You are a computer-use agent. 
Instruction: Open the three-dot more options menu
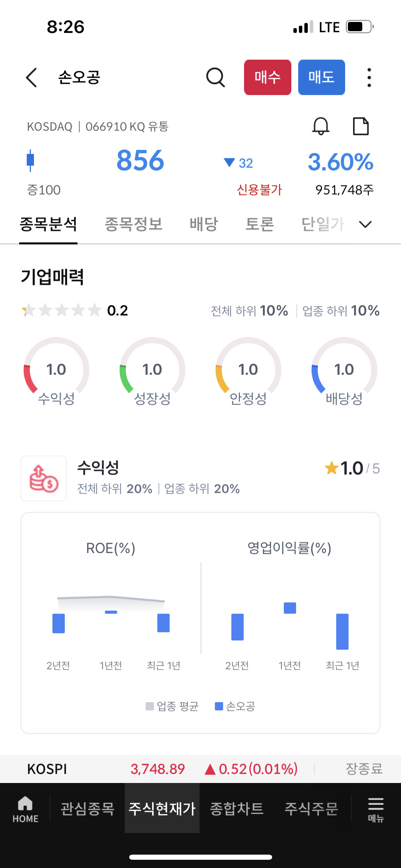pyautogui.click(x=369, y=77)
